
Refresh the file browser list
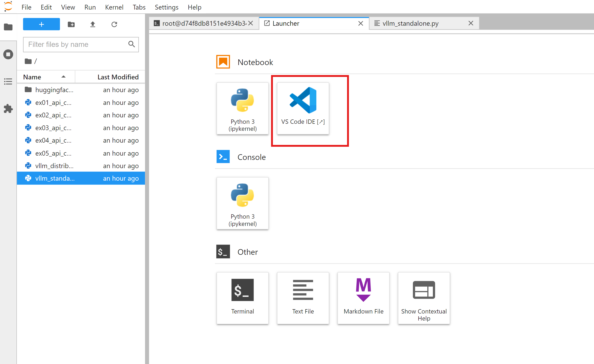pyautogui.click(x=114, y=24)
